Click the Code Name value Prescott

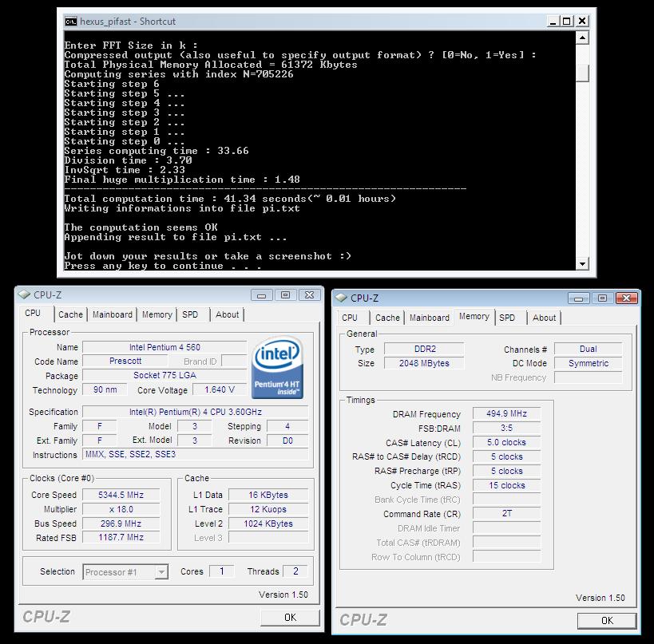point(125,361)
